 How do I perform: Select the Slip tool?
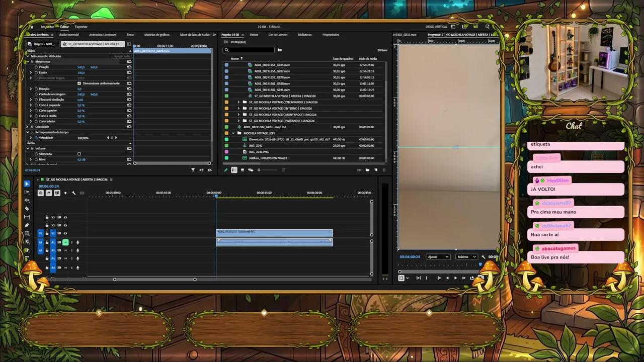click(27, 217)
